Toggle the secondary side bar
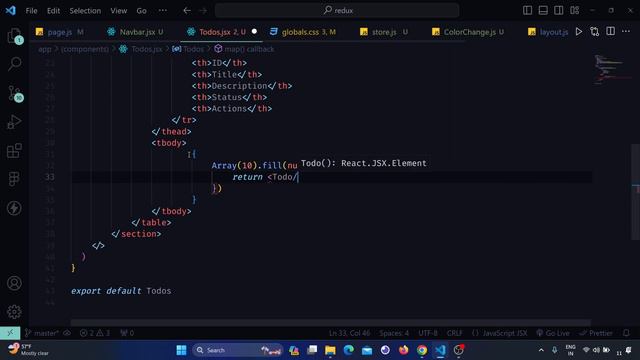Image resolution: width=640 pixels, height=360 pixels. 559,10
